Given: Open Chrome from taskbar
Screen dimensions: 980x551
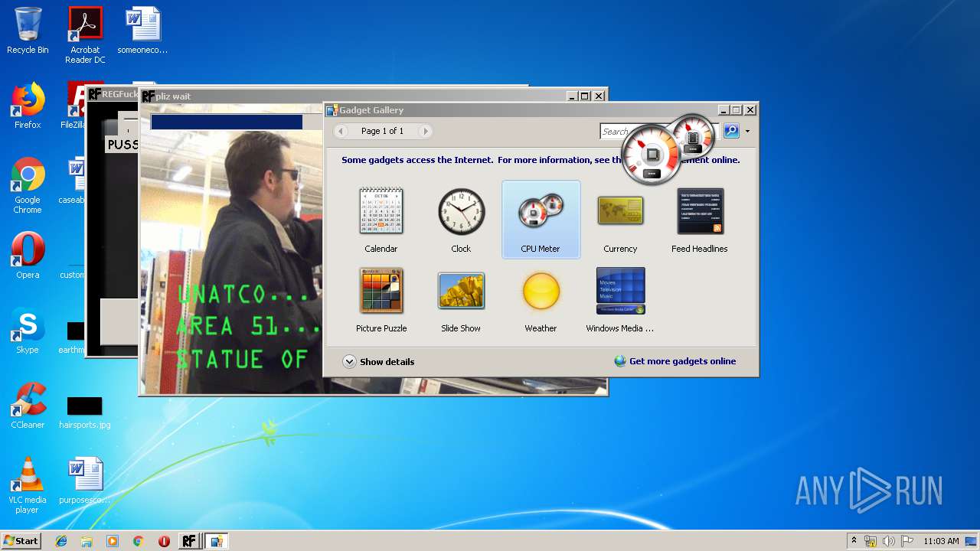Looking at the screenshot, I should (x=138, y=541).
